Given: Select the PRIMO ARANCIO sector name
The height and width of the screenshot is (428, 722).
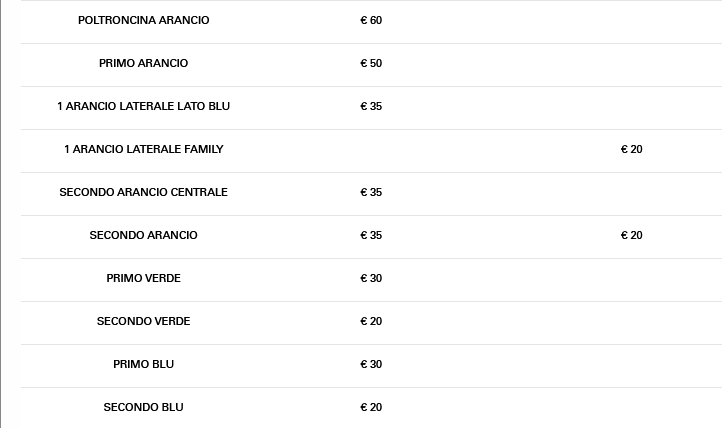Looking at the screenshot, I should point(143,63).
